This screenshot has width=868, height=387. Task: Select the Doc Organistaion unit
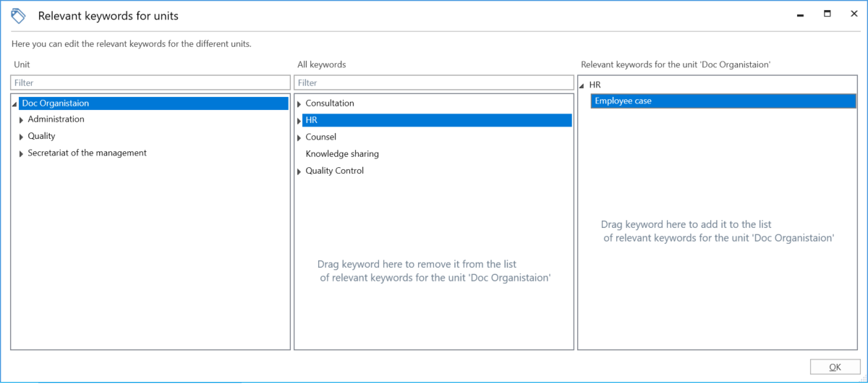(56, 103)
